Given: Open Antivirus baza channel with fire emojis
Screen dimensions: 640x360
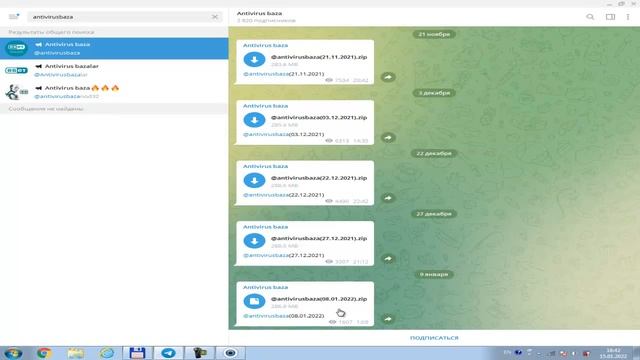Looking at the screenshot, I should [114, 92].
